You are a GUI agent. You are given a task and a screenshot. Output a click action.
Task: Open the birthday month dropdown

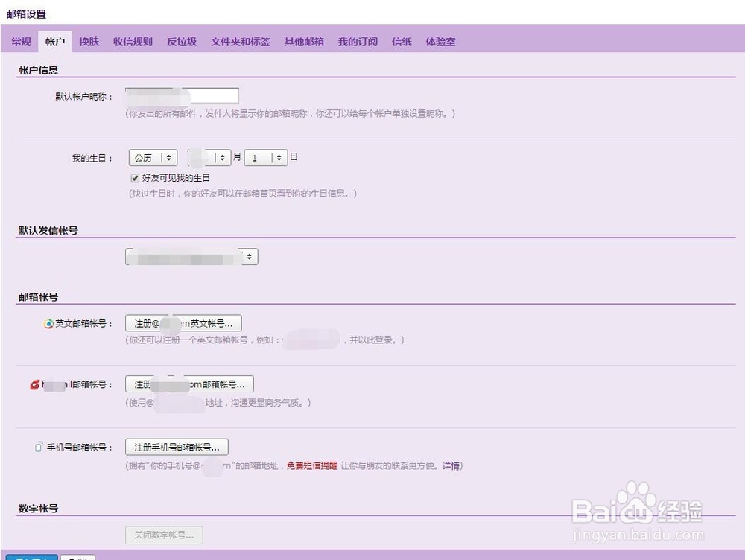coord(209,158)
